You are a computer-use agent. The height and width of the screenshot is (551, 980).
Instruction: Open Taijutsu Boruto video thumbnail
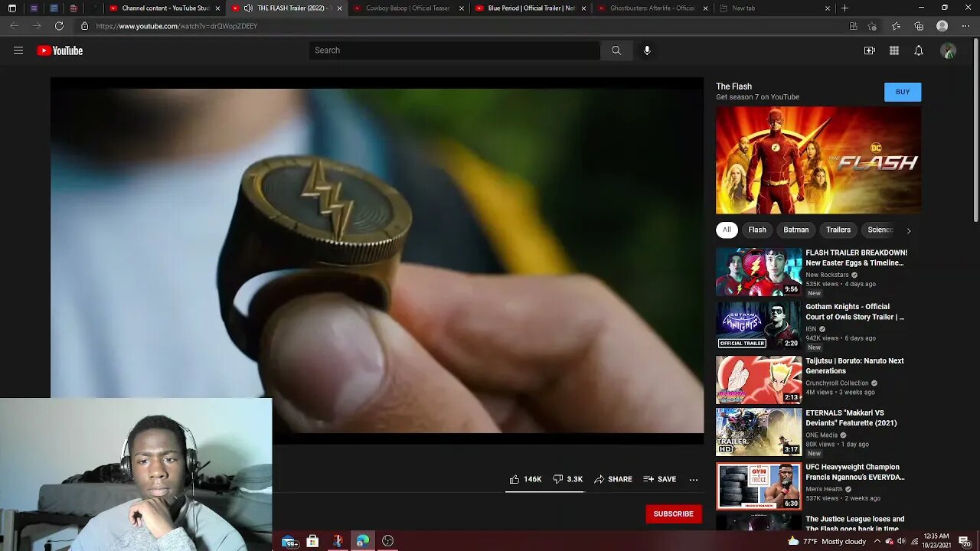(759, 380)
